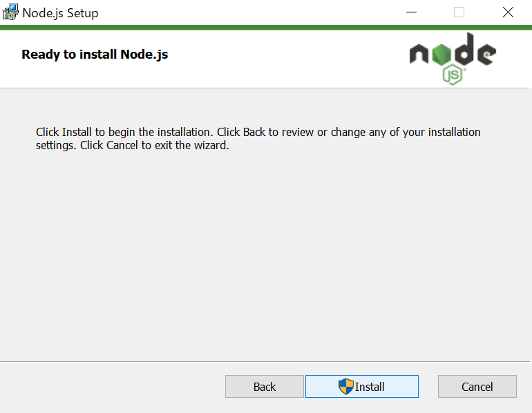Click the JS hexagon badge
Viewport: 532px width, 413px height.
[453, 75]
